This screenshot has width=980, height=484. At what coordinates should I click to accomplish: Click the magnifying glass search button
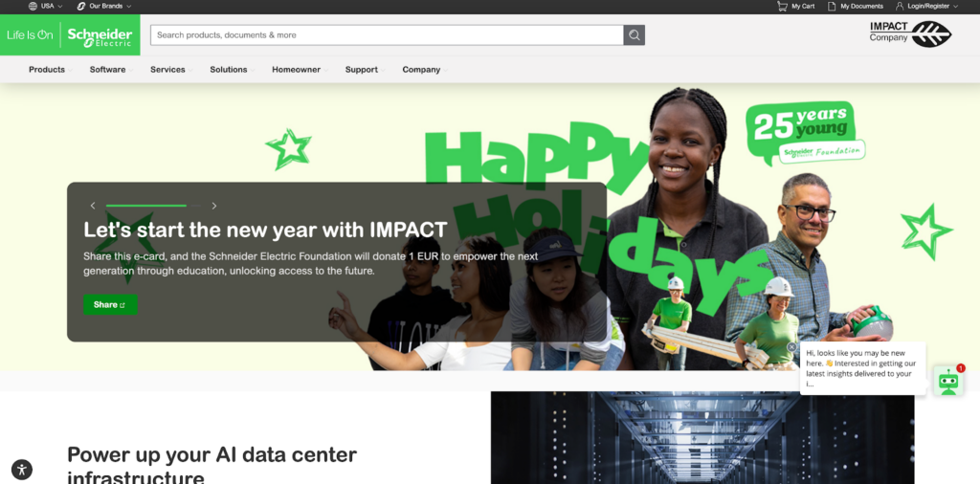coord(634,35)
